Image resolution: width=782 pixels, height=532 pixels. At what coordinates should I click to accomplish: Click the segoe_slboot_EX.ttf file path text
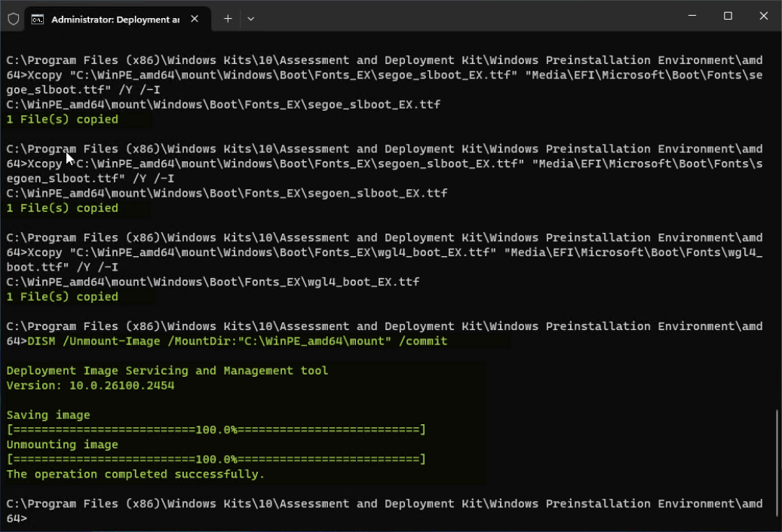click(x=222, y=104)
